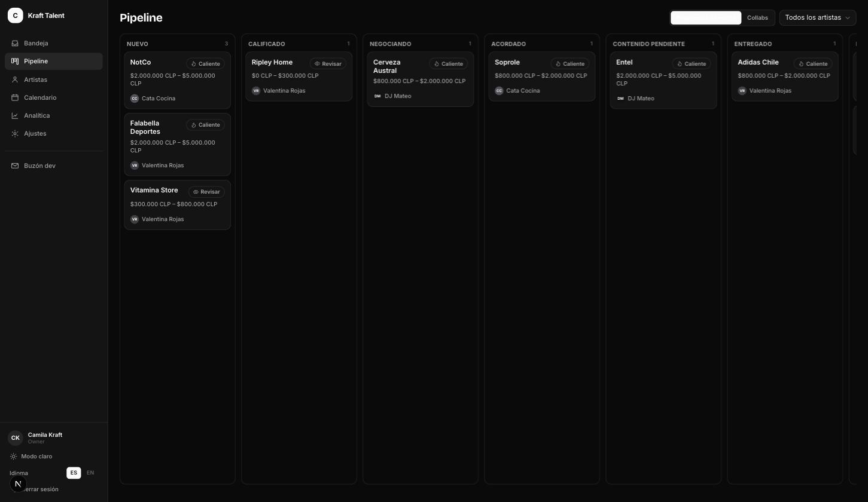The width and height of the screenshot is (868, 502).
Task: Click flame icon in Adidas Chile Caliente badge
Action: pos(801,64)
